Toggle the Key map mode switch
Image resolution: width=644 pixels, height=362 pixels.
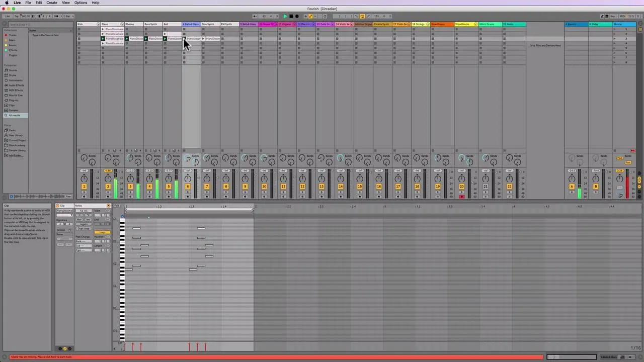[613, 16]
